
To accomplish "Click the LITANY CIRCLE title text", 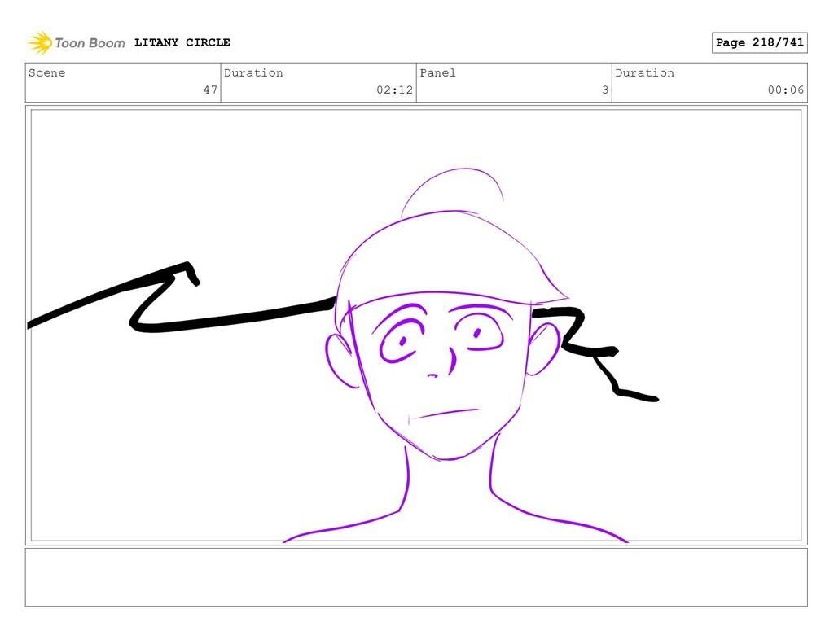I will pos(182,42).
